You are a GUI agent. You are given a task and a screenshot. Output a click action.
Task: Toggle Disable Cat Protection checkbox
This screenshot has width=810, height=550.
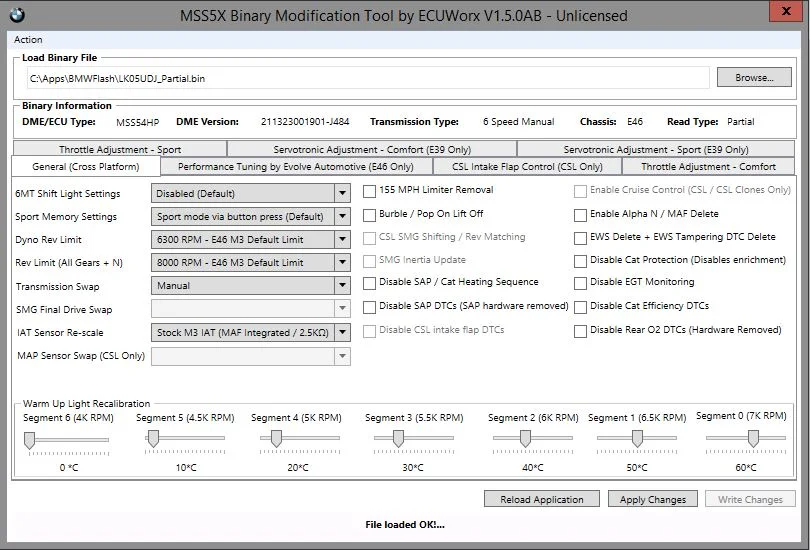[580, 261]
